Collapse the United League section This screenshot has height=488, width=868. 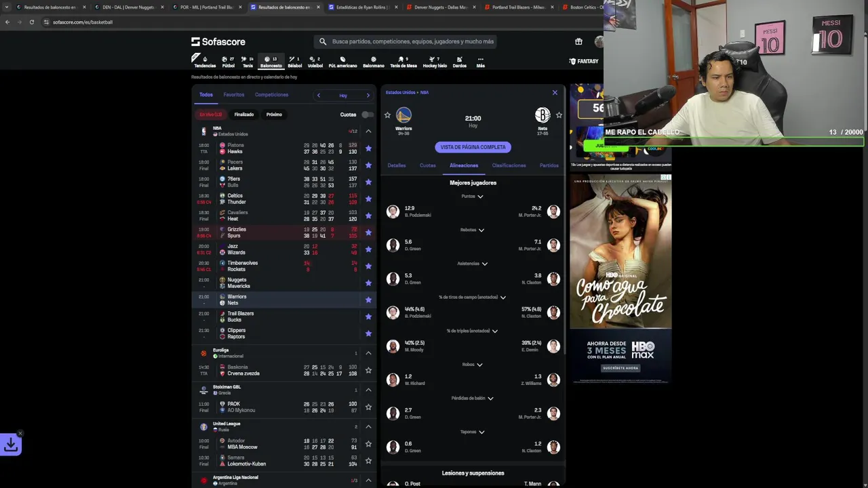point(368,427)
